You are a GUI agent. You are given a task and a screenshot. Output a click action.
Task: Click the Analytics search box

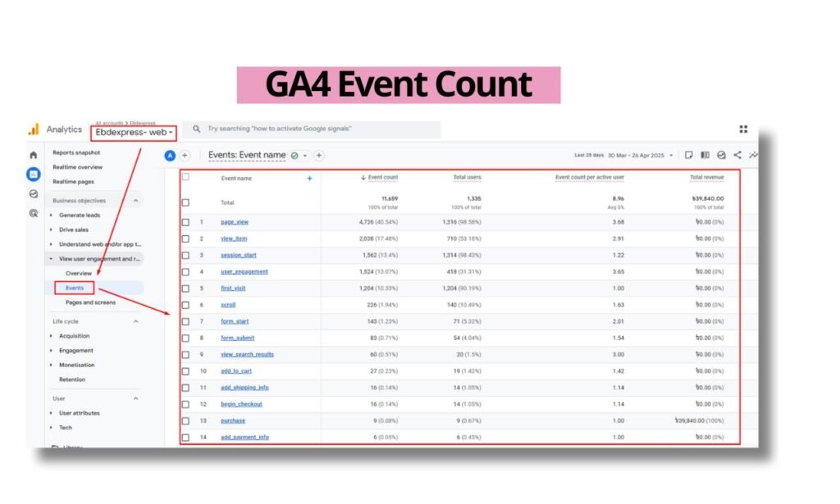312,129
